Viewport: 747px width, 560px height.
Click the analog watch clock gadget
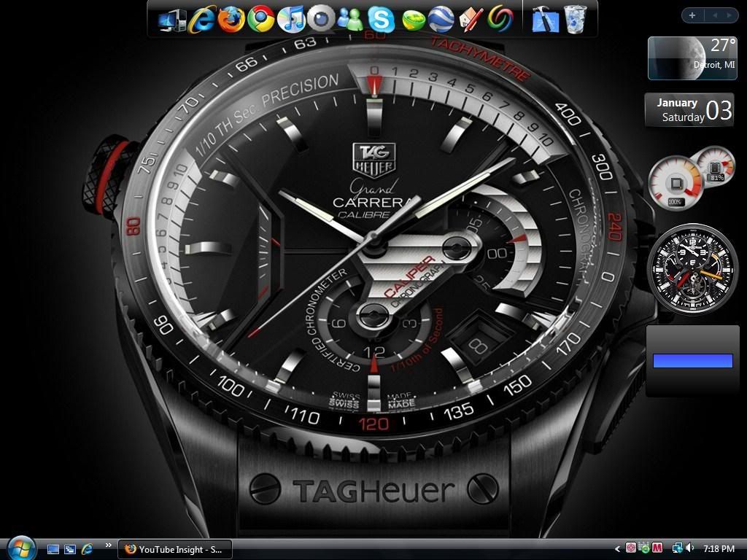tap(693, 270)
